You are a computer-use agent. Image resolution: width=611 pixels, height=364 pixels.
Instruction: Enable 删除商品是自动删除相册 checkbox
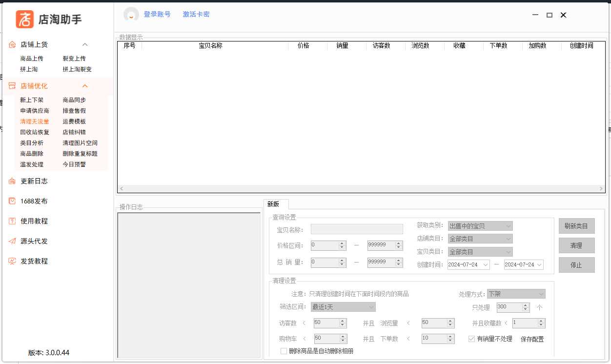tap(284, 351)
